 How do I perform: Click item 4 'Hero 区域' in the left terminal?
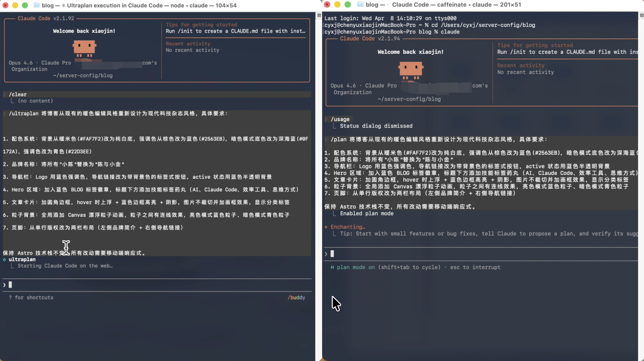[x=151, y=190]
